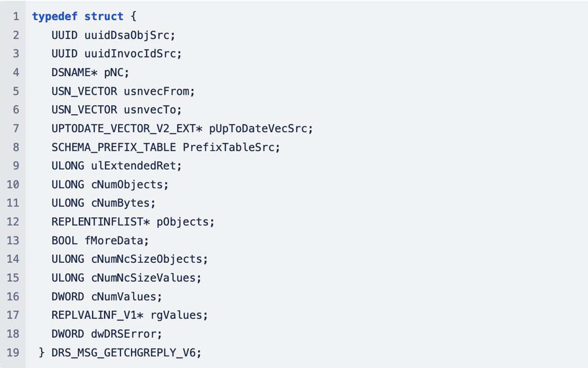588x368 pixels.
Task: Click line number 10 in the gutter
Action: (13, 185)
